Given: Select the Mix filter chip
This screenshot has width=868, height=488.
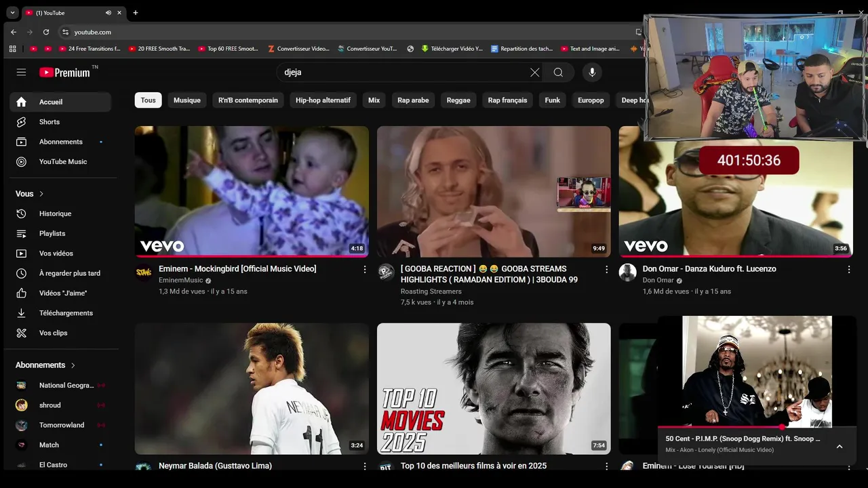Looking at the screenshot, I should pos(374,100).
